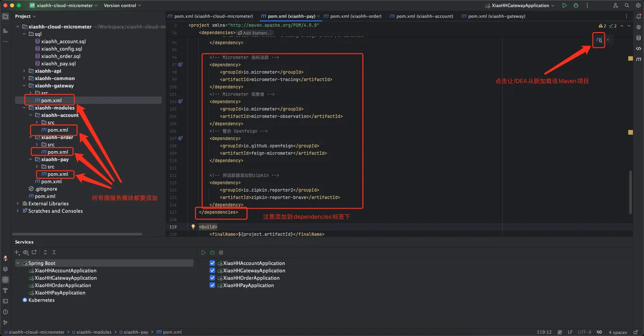This screenshot has width=644, height=336.
Task: Uncheck XiaoHHGatewayApplication checkbox
Action: [212, 271]
